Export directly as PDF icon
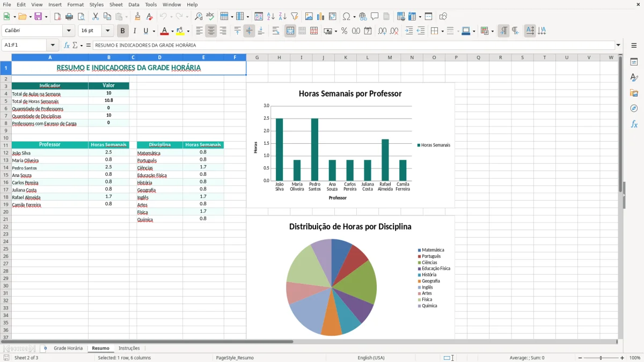Image resolution: width=644 pixels, height=362 pixels. click(57, 17)
